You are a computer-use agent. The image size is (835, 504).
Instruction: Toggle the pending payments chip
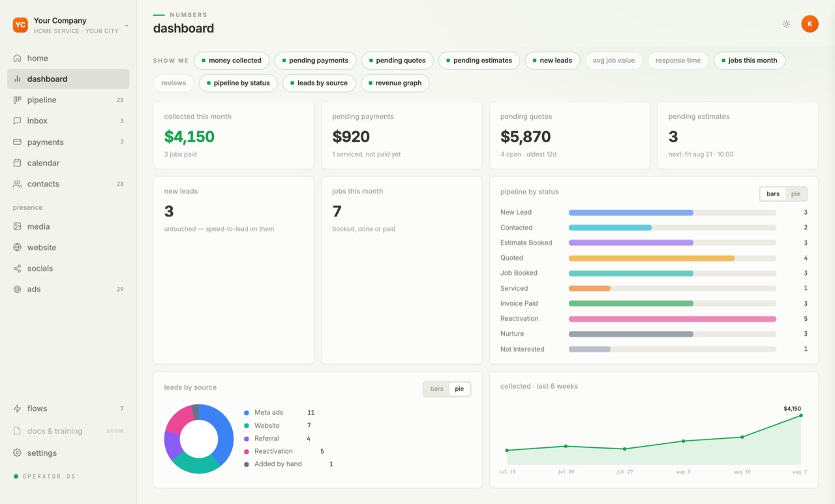[315, 61]
